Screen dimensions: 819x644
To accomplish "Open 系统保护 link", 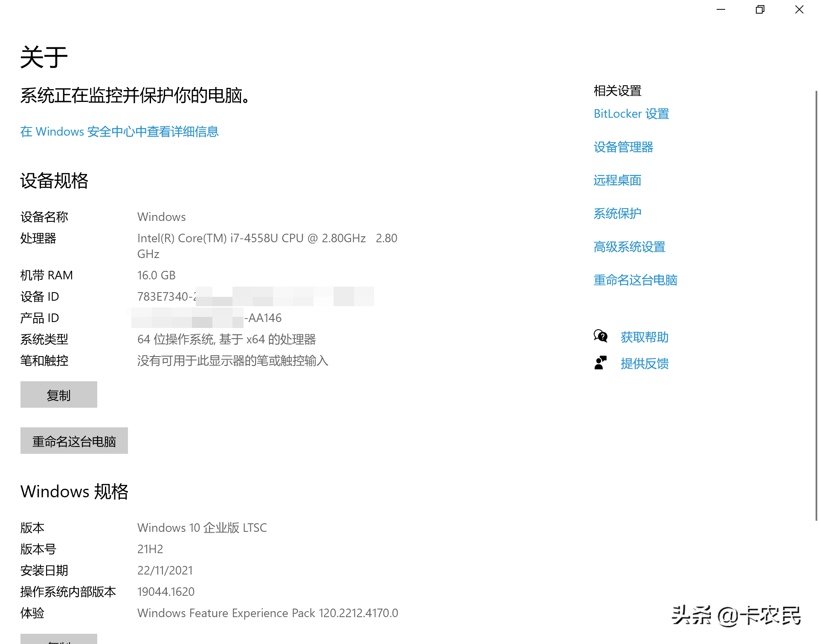I will click(x=617, y=214).
